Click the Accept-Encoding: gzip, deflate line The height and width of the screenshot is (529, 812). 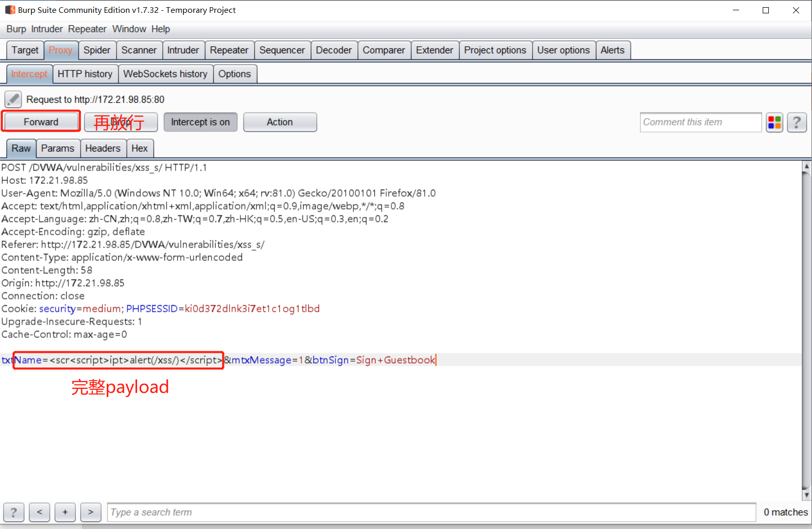point(73,232)
